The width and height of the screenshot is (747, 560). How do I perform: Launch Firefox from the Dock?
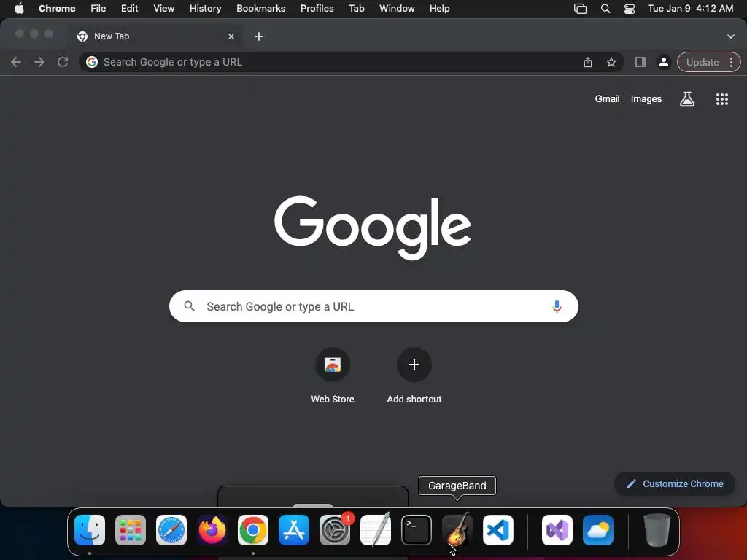tap(212, 530)
